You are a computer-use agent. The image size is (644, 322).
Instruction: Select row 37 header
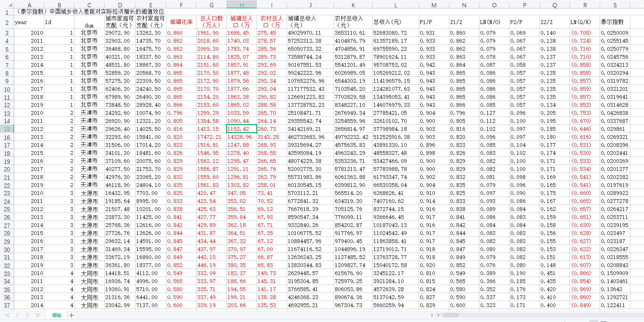point(7,306)
